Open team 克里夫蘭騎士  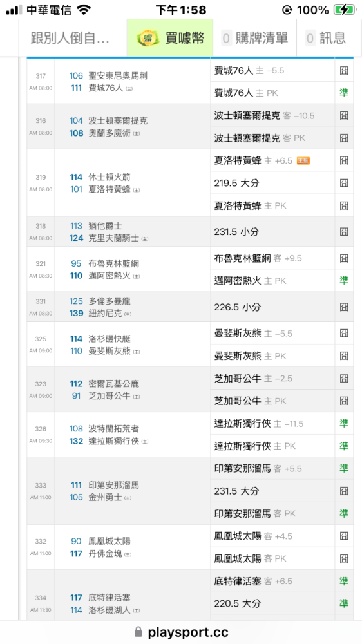click(113, 238)
